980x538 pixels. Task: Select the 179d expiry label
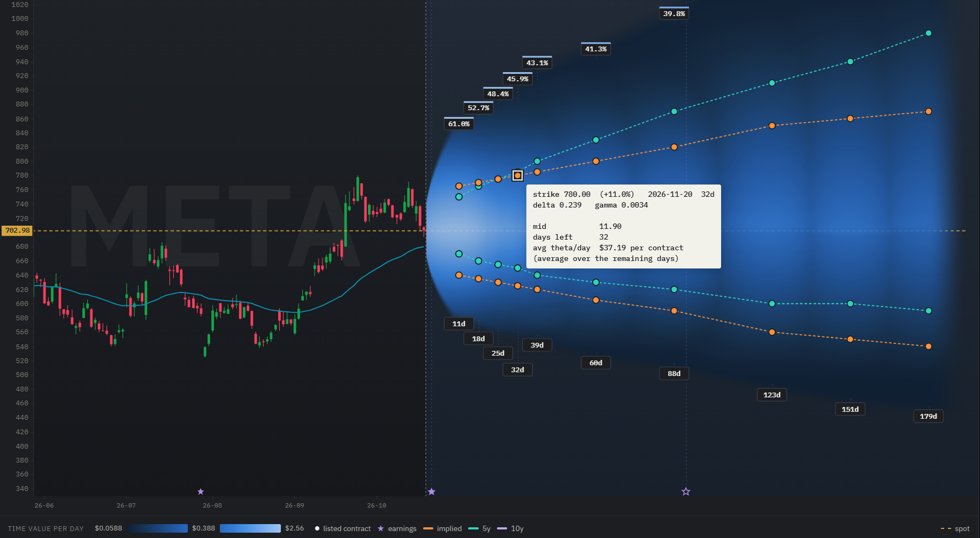click(928, 416)
